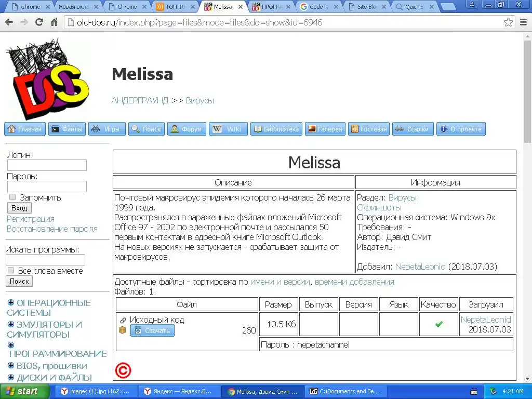Open the Wiki navigation button
The height and width of the screenshot is (399, 532).
tap(229, 129)
